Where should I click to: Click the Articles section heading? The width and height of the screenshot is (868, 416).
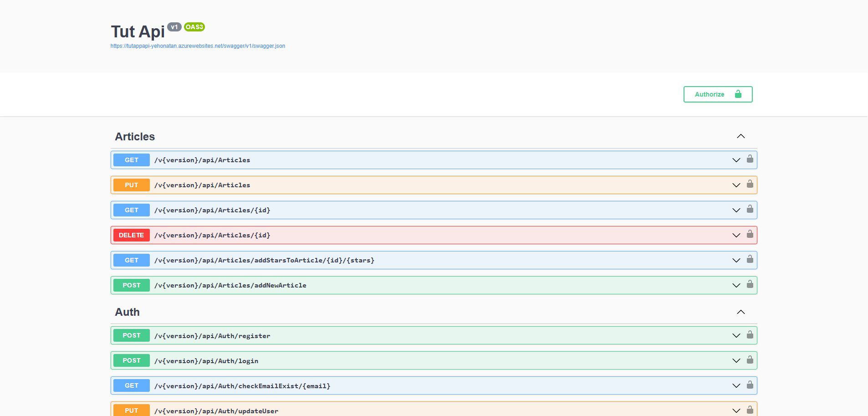point(135,137)
